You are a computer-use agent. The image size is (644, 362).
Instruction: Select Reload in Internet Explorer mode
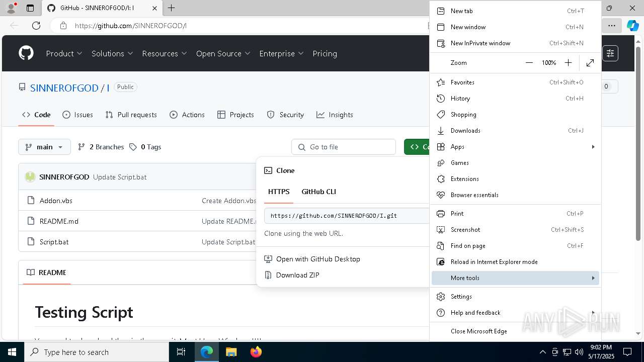pyautogui.click(x=515, y=262)
